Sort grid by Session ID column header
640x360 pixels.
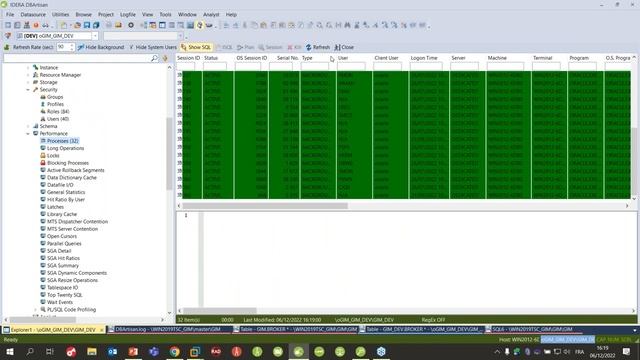(188, 58)
